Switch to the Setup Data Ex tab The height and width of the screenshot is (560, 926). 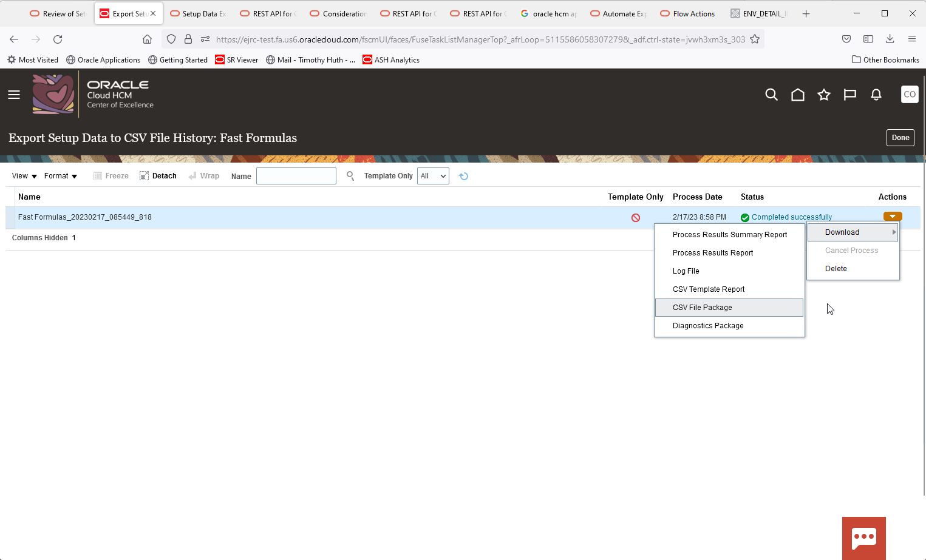pyautogui.click(x=197, y=13)
